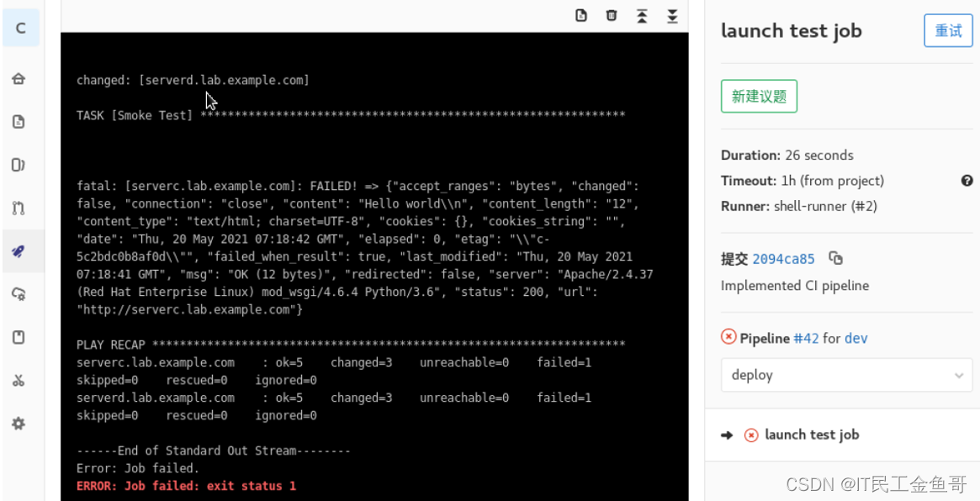
Task: Click "Implemented CI pipeline" commit message
Action: pos(794,286)
